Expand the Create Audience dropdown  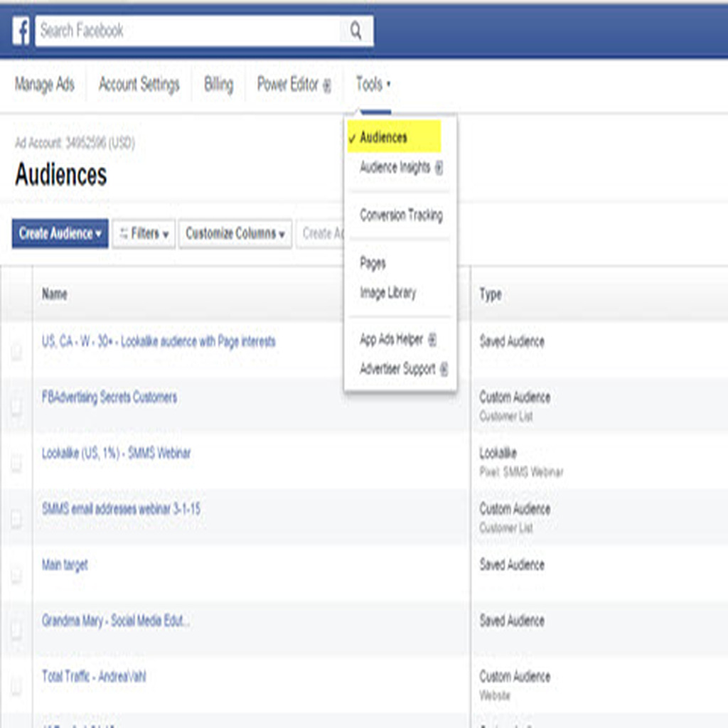coord(60,233)
